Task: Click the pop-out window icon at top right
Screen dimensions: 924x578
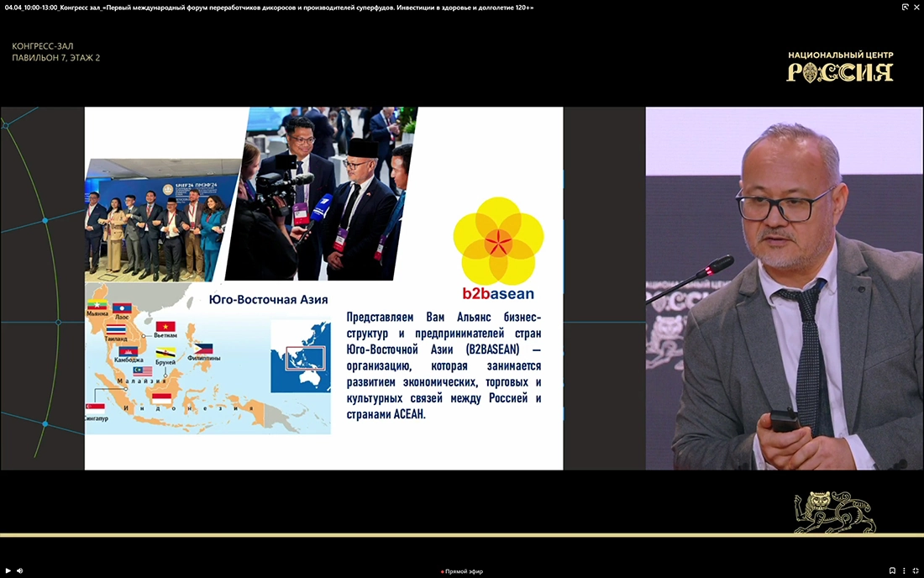Action: click(x=905, y=7)
